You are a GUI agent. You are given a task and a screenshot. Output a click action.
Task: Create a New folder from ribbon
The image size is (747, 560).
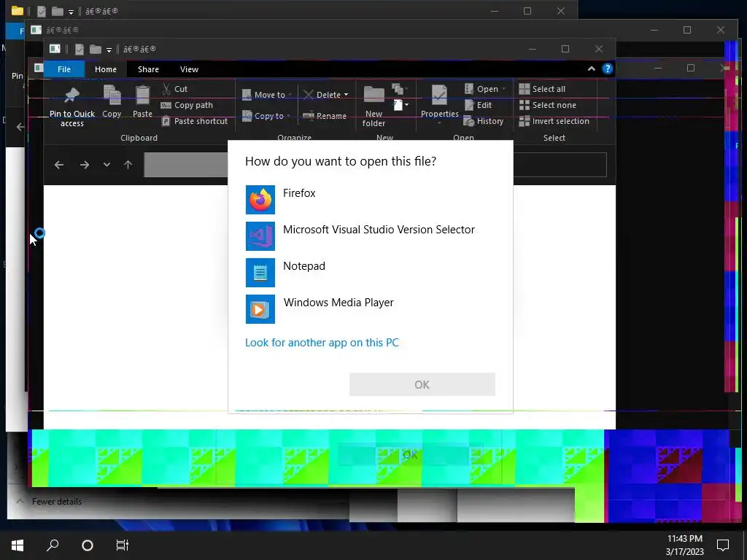click(x=373, y=106)
